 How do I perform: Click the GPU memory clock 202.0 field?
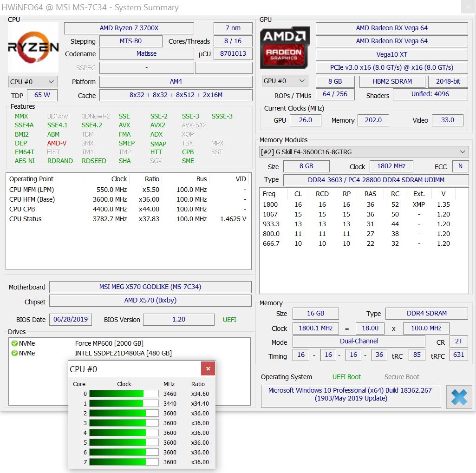pyautogui.click(x=373, y=120)
